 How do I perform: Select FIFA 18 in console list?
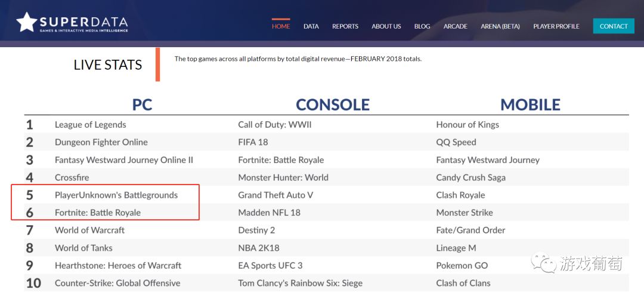click(253, 142)
